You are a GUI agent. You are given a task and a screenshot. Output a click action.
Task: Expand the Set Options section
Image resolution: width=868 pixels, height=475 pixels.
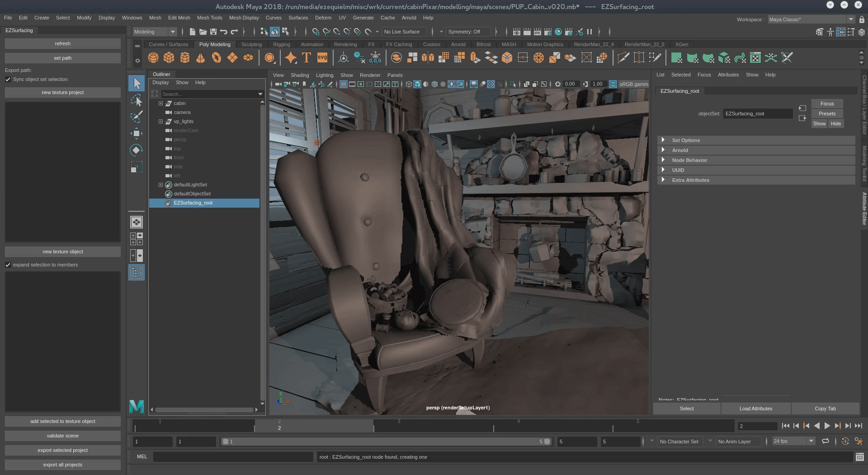pyautogui.click(x=663, y=140)
